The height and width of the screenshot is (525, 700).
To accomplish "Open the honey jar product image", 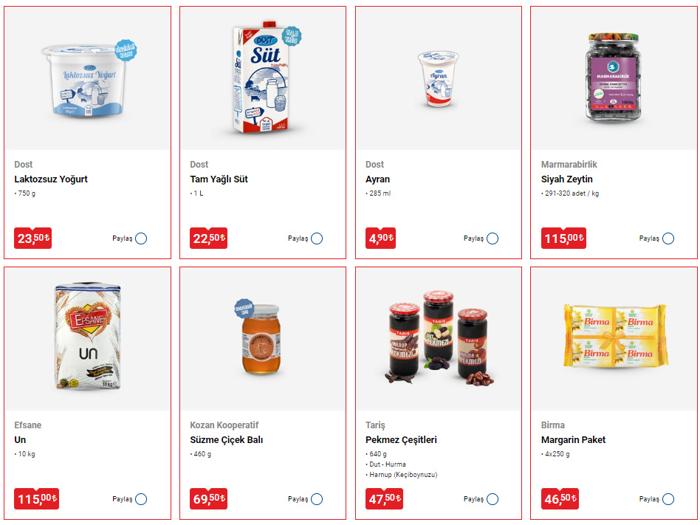I will click(261, 337).
